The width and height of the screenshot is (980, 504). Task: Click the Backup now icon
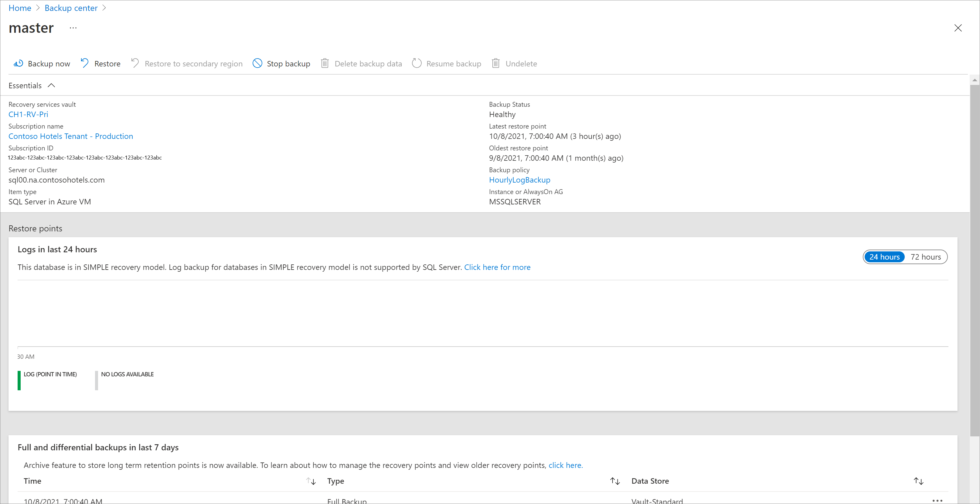(18, 63)
